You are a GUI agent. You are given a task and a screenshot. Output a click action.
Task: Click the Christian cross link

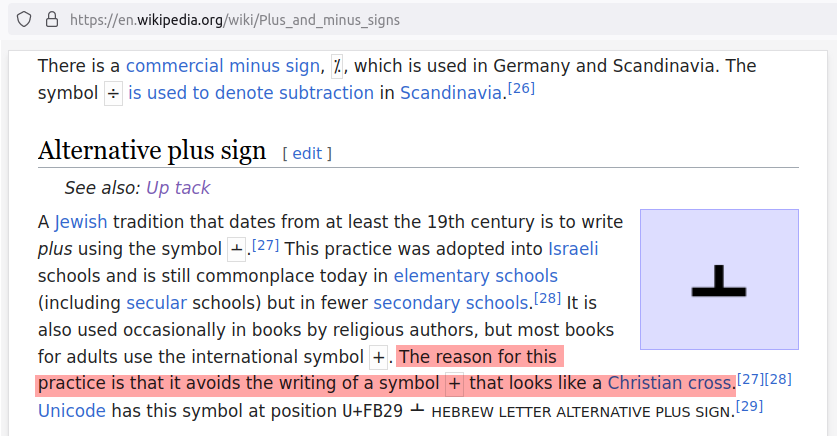coord(670,383)
